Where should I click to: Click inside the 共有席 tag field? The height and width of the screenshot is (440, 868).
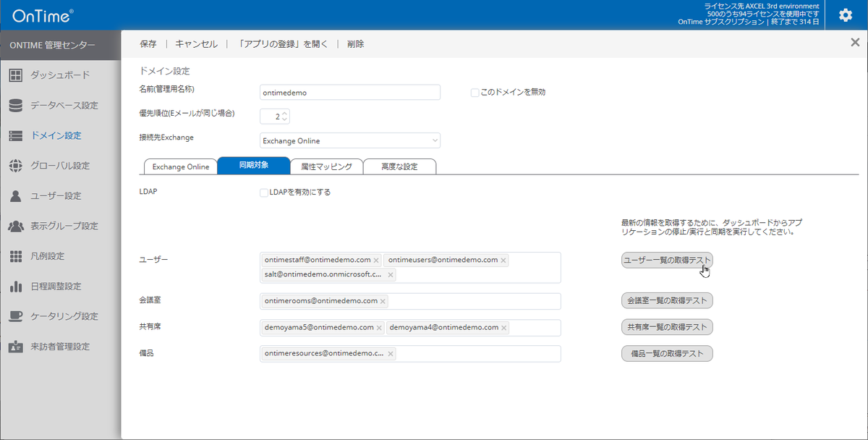coord(410,328)
